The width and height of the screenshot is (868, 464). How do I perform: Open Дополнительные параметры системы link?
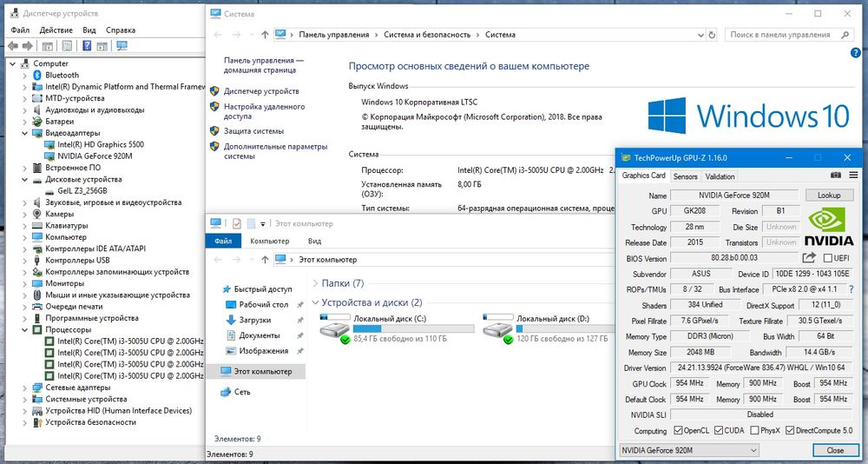(x=276, y=151)
